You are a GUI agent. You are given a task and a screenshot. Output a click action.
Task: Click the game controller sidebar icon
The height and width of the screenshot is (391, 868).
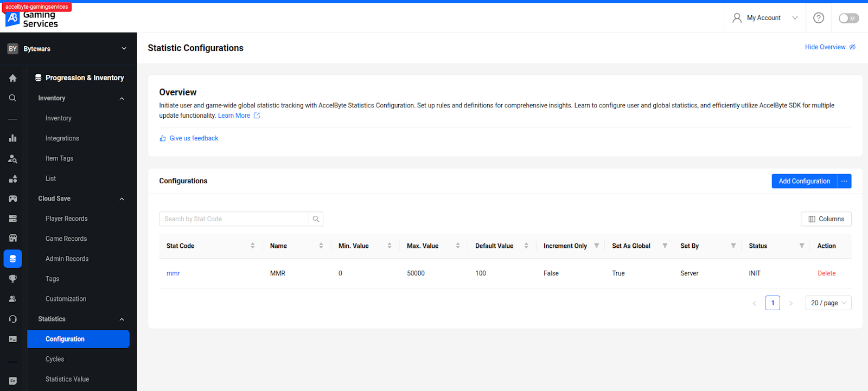pos(12,198)
